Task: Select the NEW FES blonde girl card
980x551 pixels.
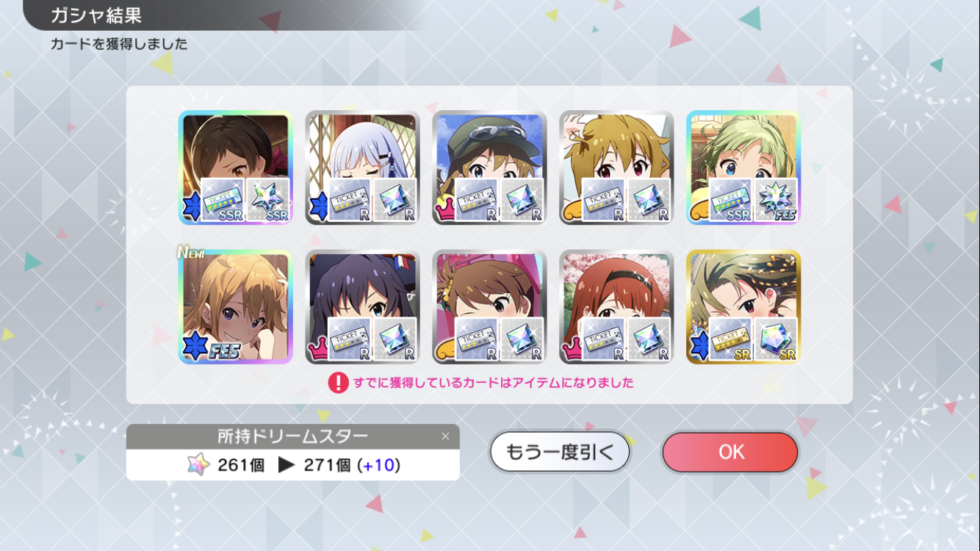Action: 236,306
